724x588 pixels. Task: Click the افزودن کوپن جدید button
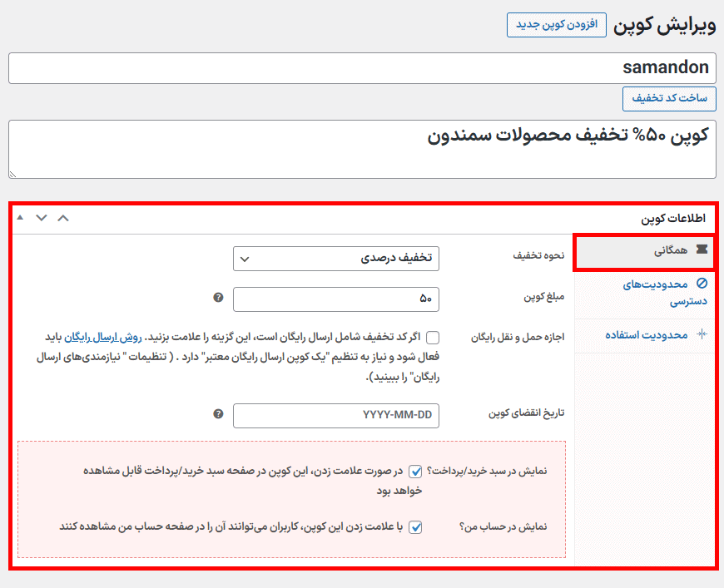[x=556, y=24]
